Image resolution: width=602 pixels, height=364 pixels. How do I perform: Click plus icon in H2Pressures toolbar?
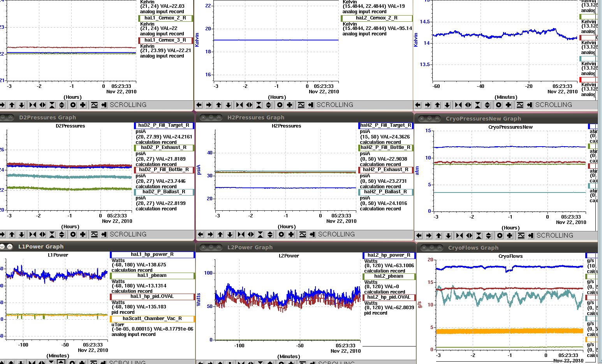[x=291, y=234]
